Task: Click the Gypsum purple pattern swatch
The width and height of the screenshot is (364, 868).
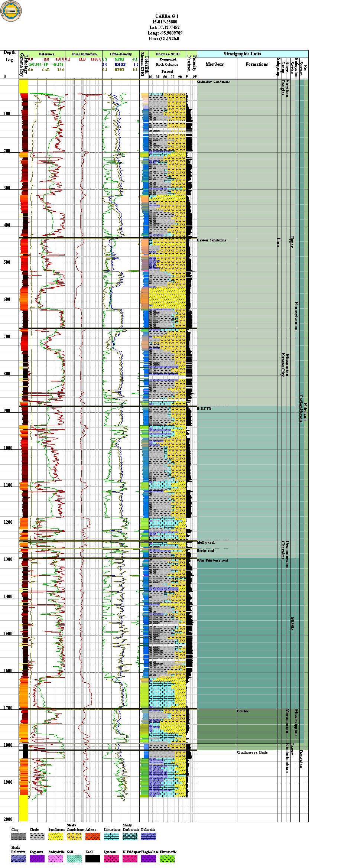Action: (37, 858)
